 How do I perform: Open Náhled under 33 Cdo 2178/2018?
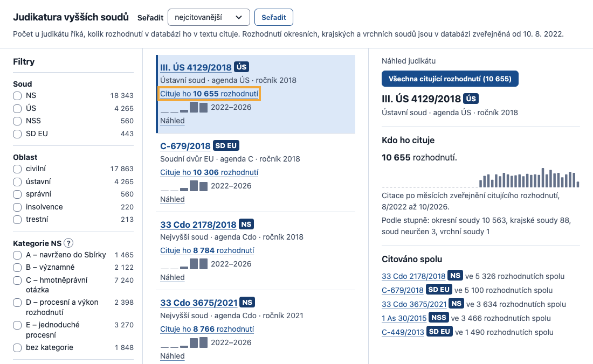coord(172,277)
